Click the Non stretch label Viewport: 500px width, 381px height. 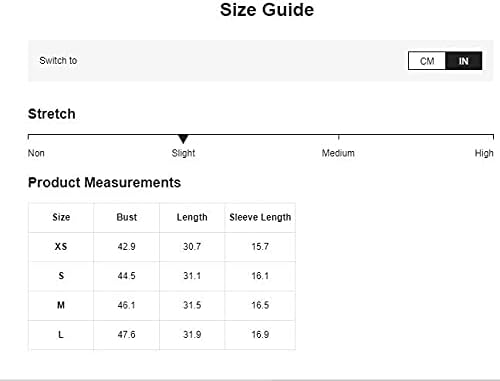tap(36, 153)
